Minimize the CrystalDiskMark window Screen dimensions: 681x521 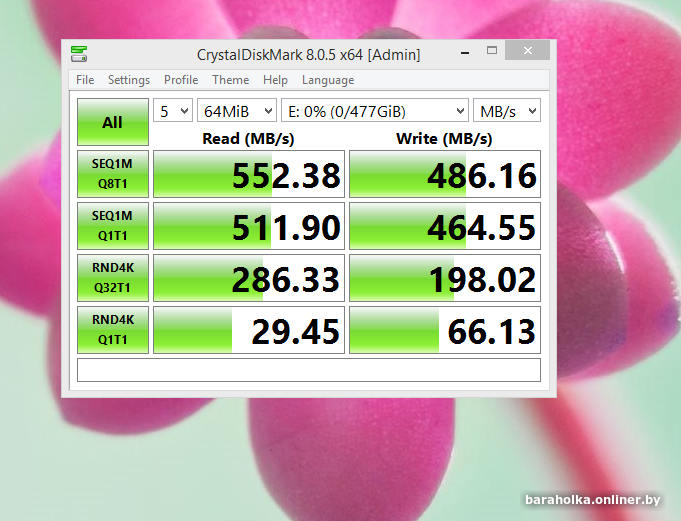point(465,53)
